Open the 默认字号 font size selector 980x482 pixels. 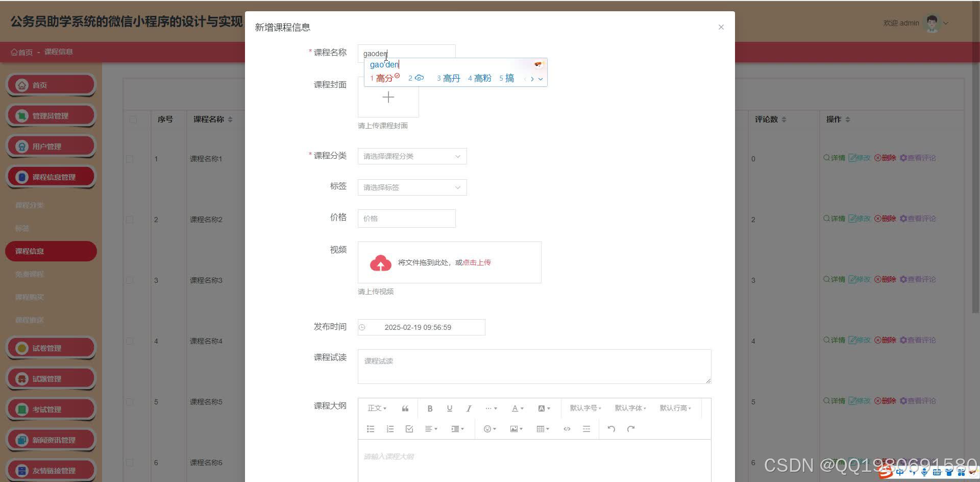[x=585, y=408]
